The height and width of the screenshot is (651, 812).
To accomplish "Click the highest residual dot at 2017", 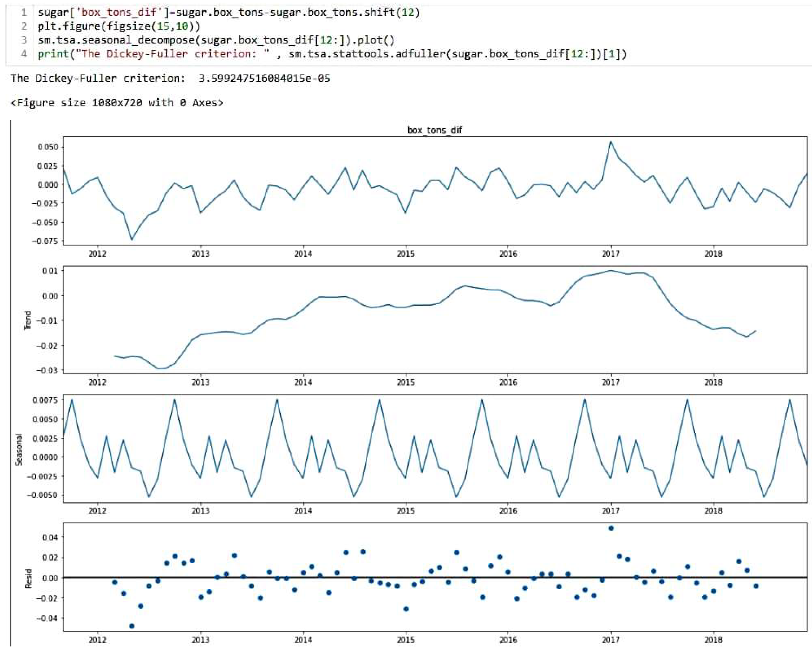I will click(611, 528).
